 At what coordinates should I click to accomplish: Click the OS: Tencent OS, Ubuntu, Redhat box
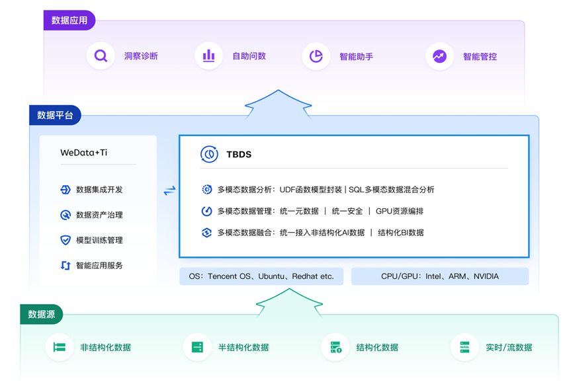coord(261,276)
